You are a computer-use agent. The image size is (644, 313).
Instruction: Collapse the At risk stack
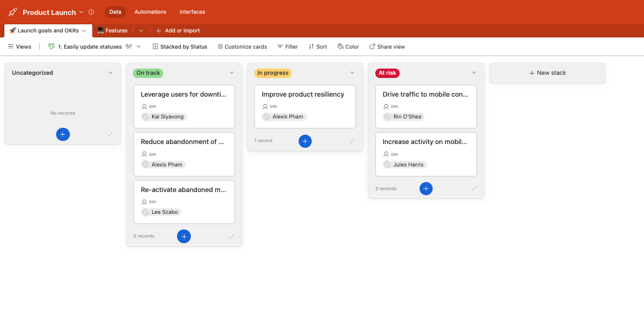[x=474, y=188]
